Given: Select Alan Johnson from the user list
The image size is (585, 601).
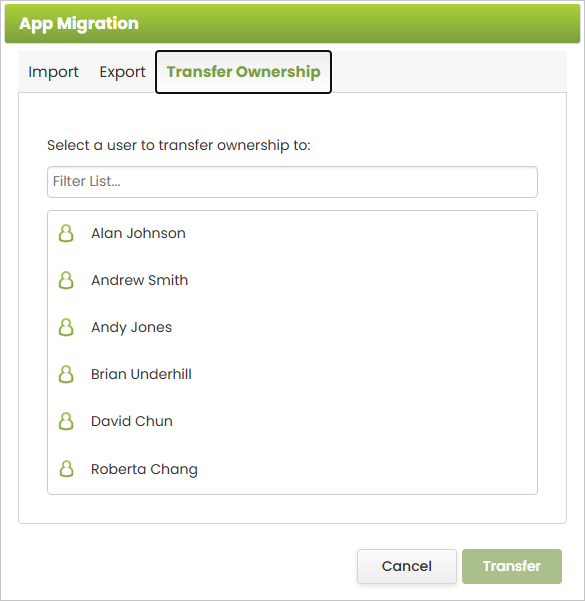Looking at the screenshot, I should (x=292, y=233).
